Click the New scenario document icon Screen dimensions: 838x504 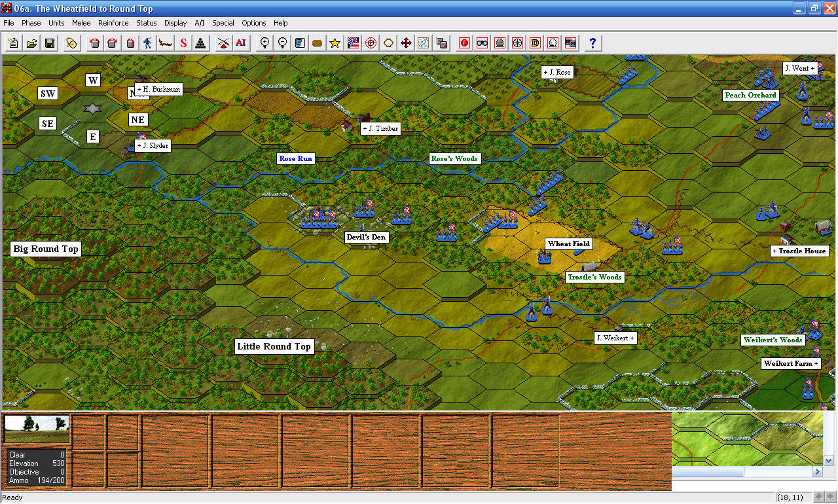tap(13, 43)
